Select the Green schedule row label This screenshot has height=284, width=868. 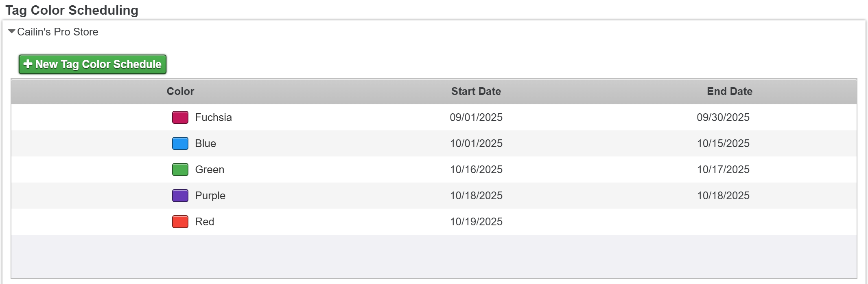tap(210, 170)
